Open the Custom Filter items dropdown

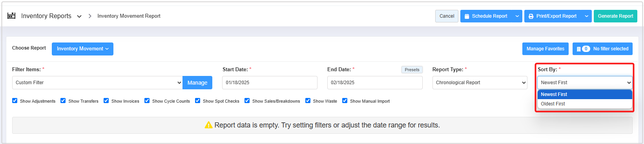tap(97, 83)
